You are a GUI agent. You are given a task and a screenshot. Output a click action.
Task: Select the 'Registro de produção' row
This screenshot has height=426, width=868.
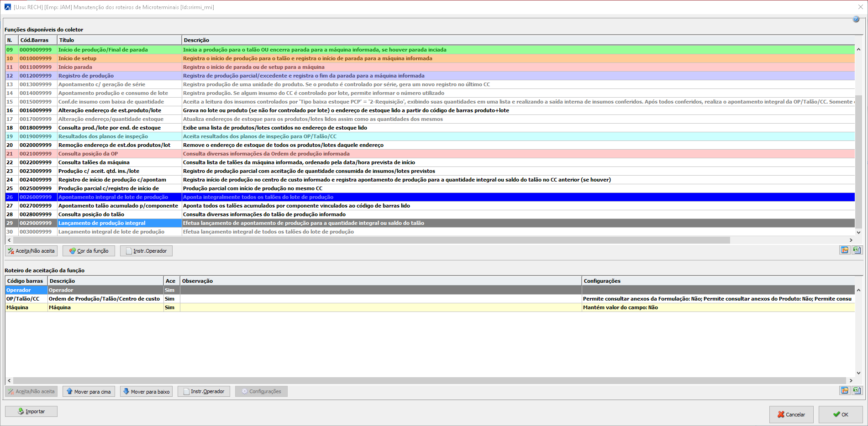tap(430, 76)
